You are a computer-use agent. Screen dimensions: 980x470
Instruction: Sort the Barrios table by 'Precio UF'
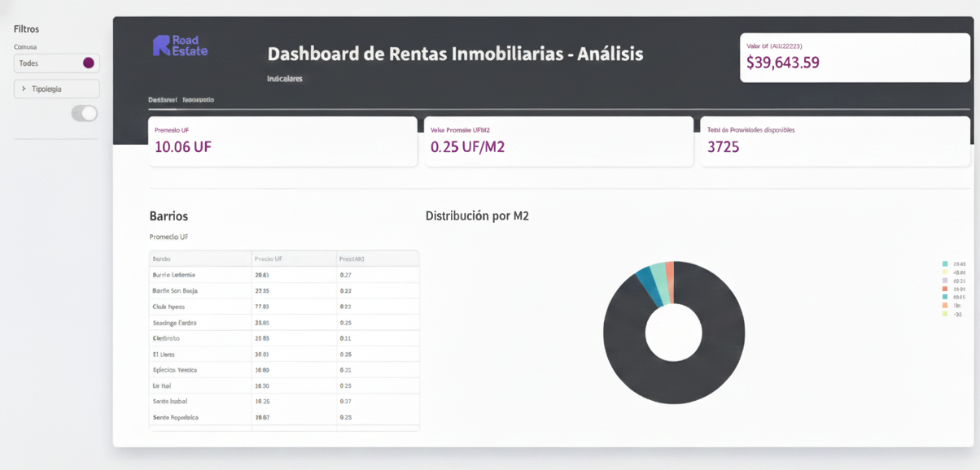point(271,258)
